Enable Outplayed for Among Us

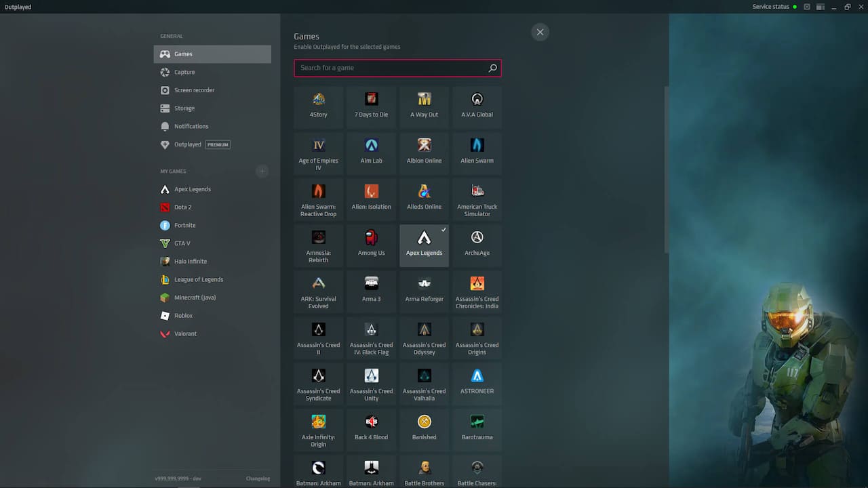(372, 245)
